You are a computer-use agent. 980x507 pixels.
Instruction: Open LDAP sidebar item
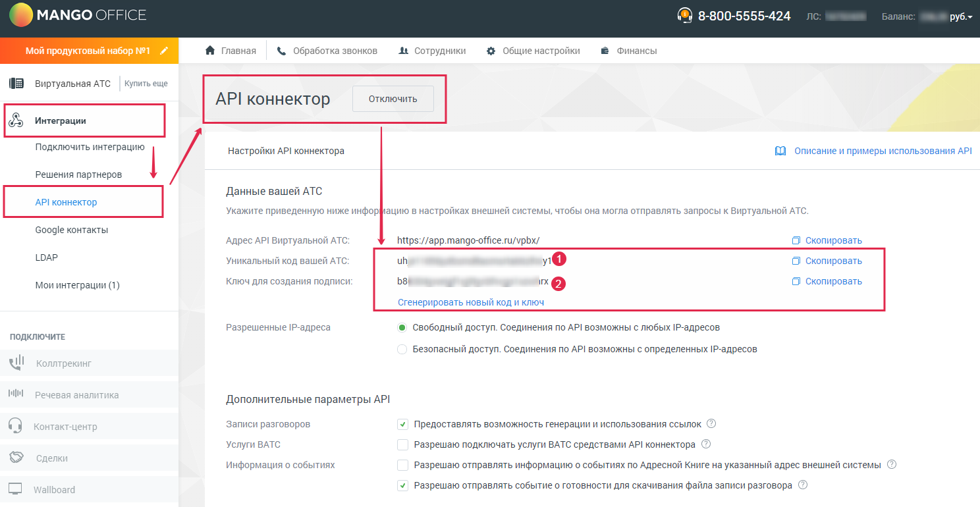pyautogui.click(x=47, y=257)
